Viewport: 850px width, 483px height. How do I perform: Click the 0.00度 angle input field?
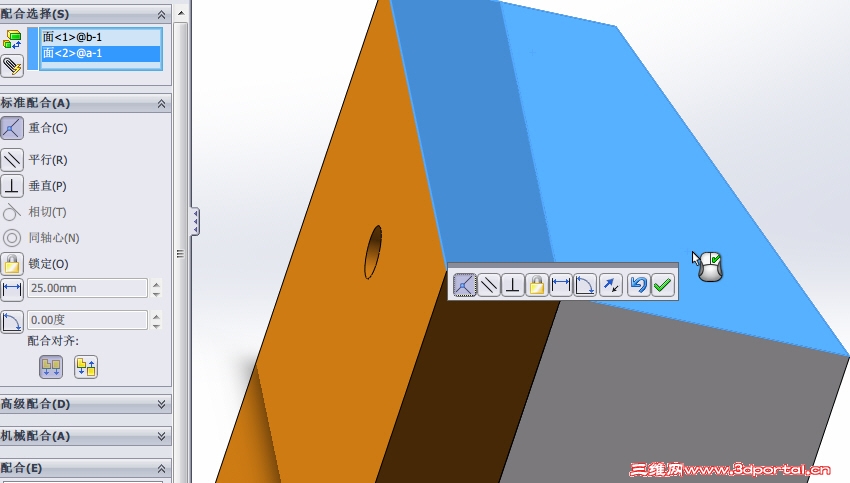tap(87, 320)
